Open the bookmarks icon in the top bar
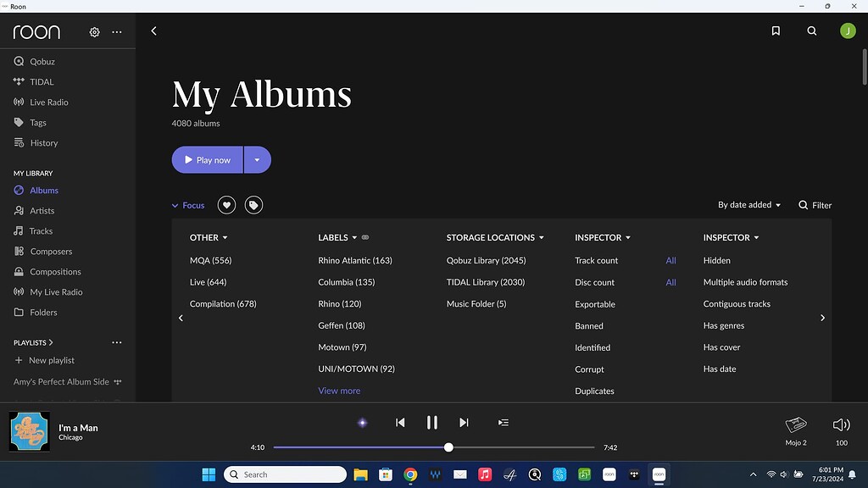Image resolution: width=868 pixels, height=488 pixels. tap(775, 30)
